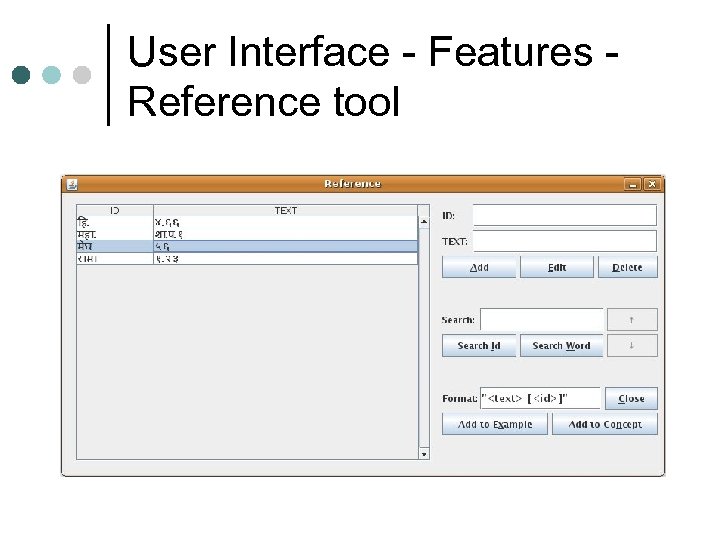
Task: Click the Add button
Action: [x=479, y=267]
